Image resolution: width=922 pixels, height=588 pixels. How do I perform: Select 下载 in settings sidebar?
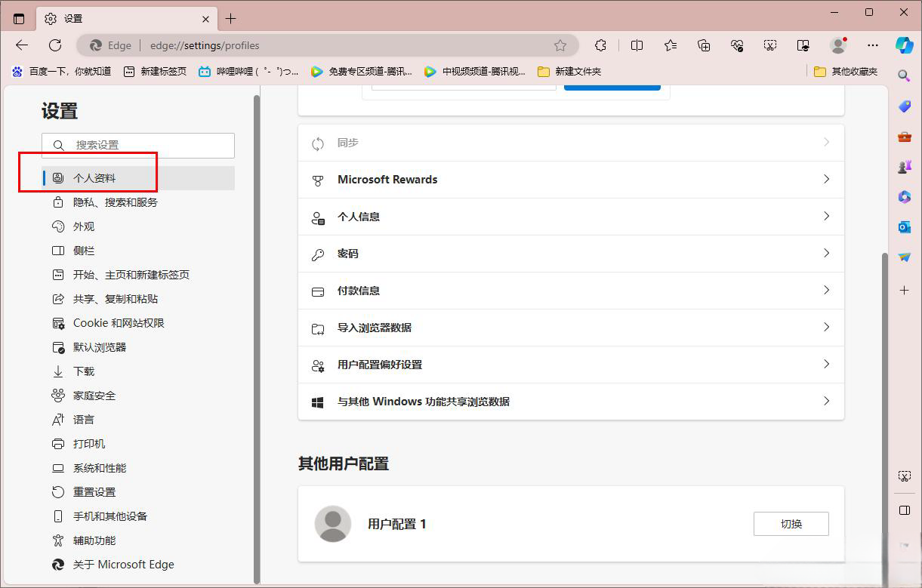(138, 371)
